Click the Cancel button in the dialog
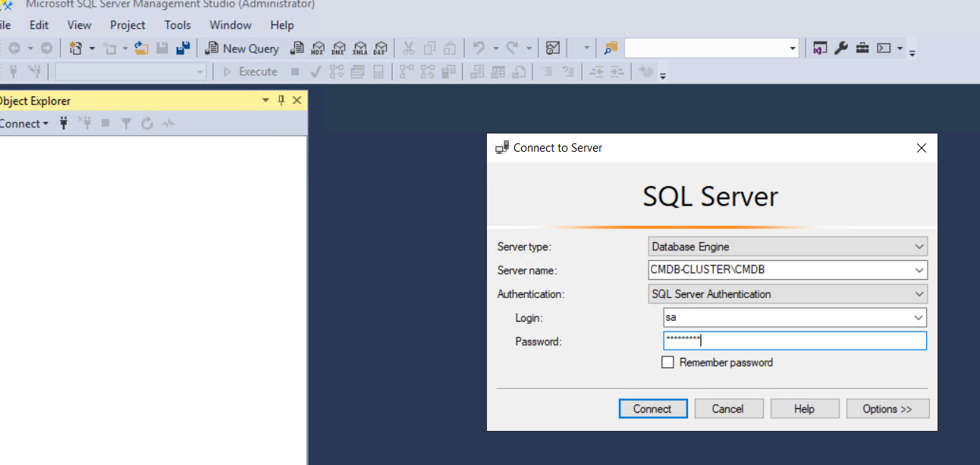980x465 pixels. point(728,409)
